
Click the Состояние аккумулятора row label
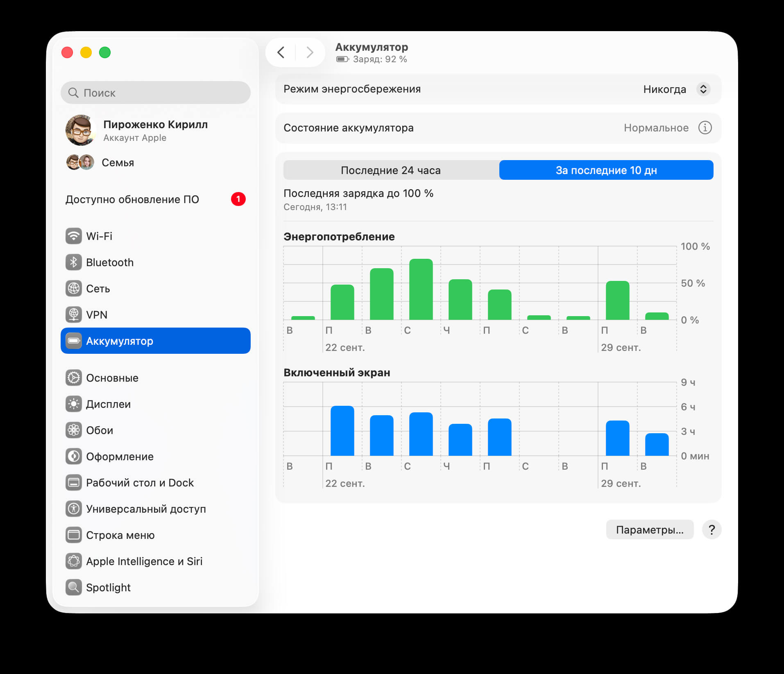(349, 128)
